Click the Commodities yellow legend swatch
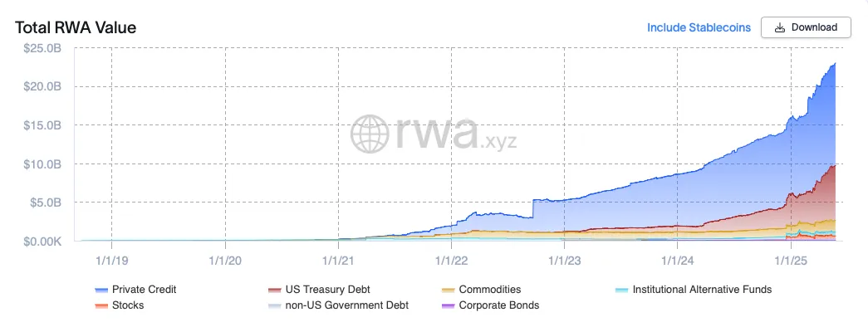This screenshot has height=327, width=868. (449, 290)
